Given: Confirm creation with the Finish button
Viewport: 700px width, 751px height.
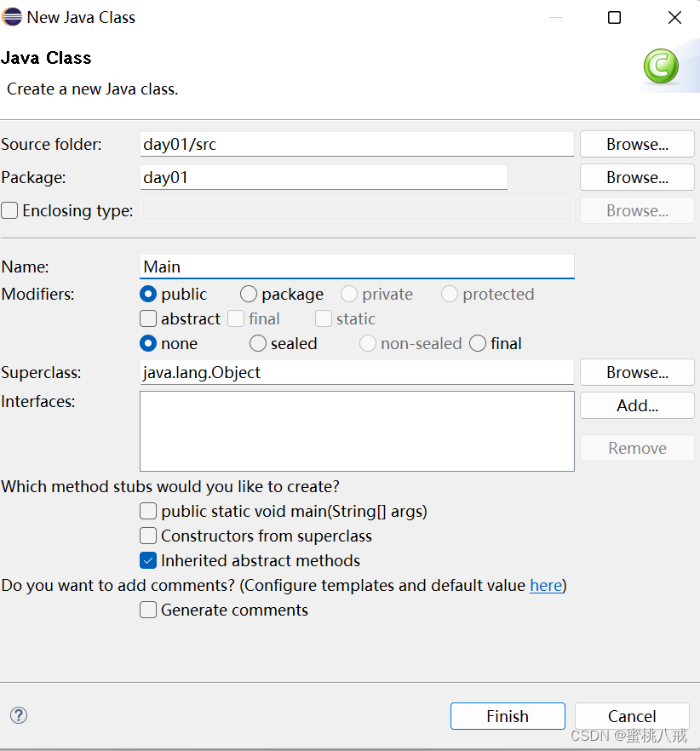Looking at the screenshot, I should [x=508, y=716].
